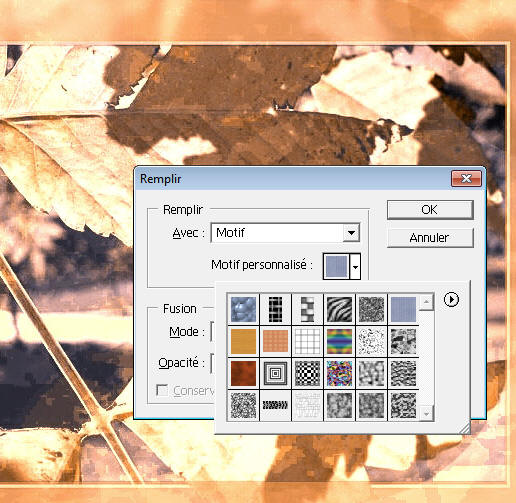Open the pattern picker flyout menu arrow
Image resolution: width=516 pixels, height=503 pixels.
pyautogui.click(x=451, y=299)
